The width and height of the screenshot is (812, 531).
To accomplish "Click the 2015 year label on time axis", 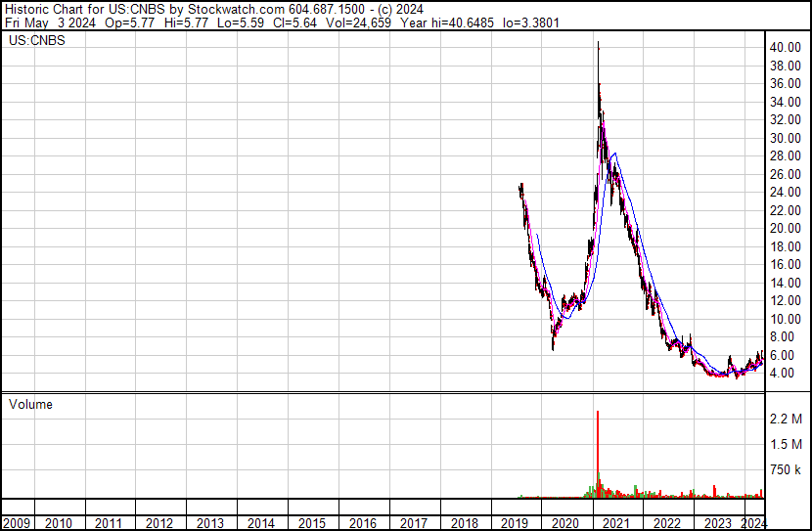I will click(312, 523).
